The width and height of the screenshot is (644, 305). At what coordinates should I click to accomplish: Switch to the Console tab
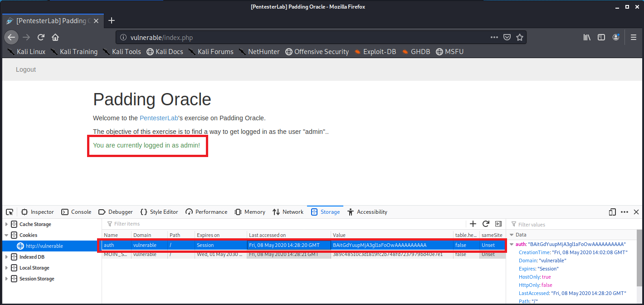click(76, 212)
